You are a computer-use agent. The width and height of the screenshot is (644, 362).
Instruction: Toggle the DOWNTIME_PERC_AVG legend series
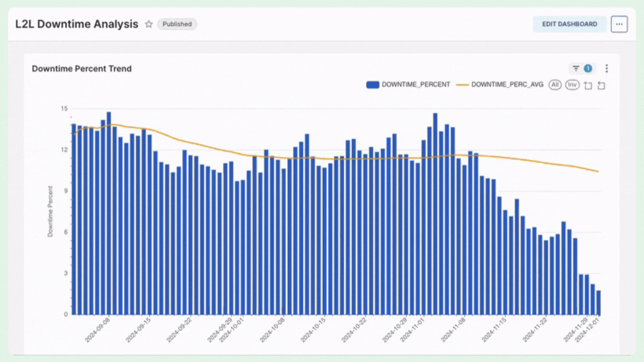500,84
